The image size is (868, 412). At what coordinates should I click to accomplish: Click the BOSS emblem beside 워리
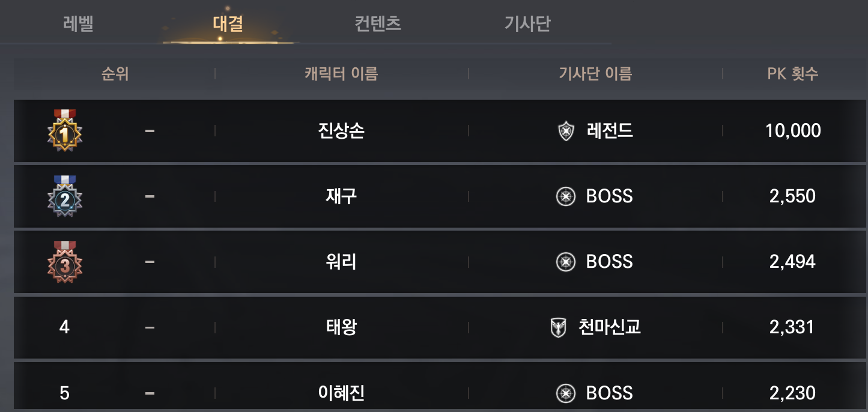(x=566, y=262)
